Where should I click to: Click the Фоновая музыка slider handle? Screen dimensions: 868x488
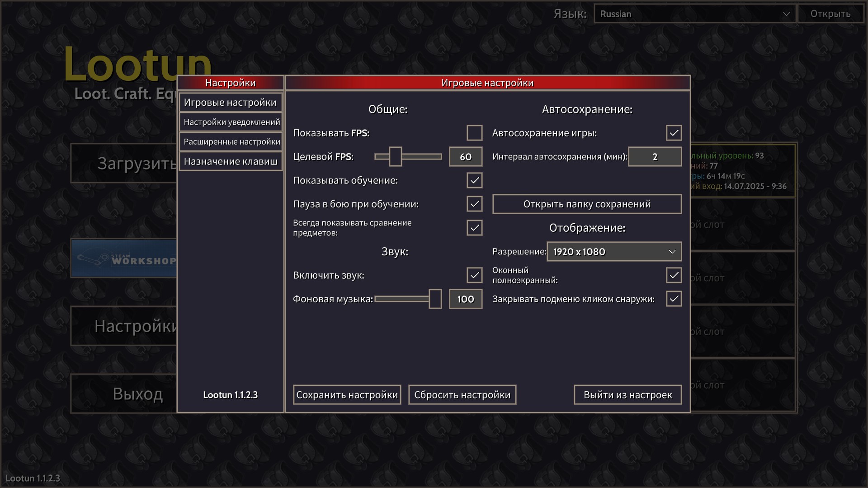(435, 299)
